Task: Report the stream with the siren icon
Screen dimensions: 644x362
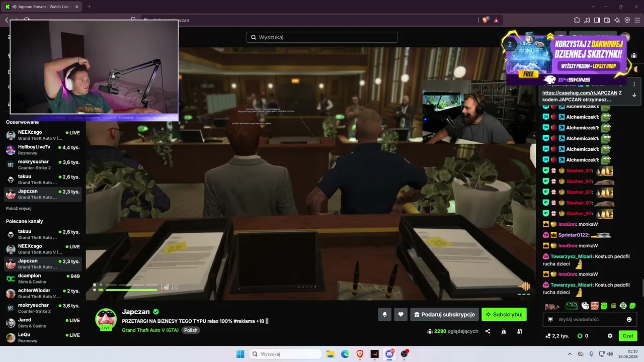Action: 504,331
